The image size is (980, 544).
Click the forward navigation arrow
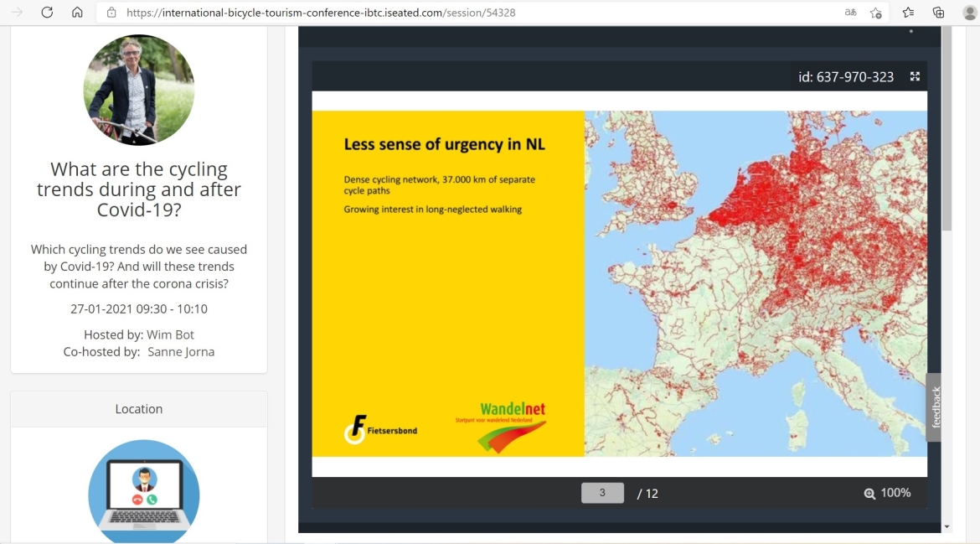17,13
